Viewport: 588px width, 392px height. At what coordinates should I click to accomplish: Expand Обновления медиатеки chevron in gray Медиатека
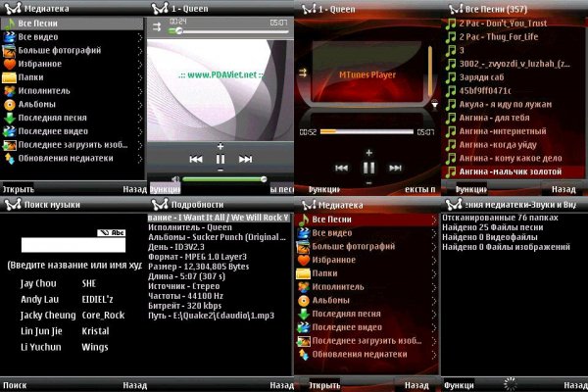pos(139,159)
